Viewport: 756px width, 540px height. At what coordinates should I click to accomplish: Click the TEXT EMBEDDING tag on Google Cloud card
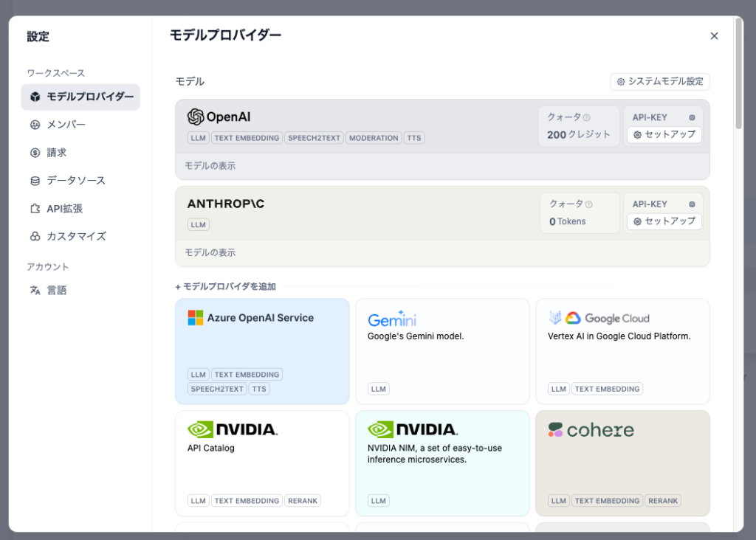click(607, 390)
